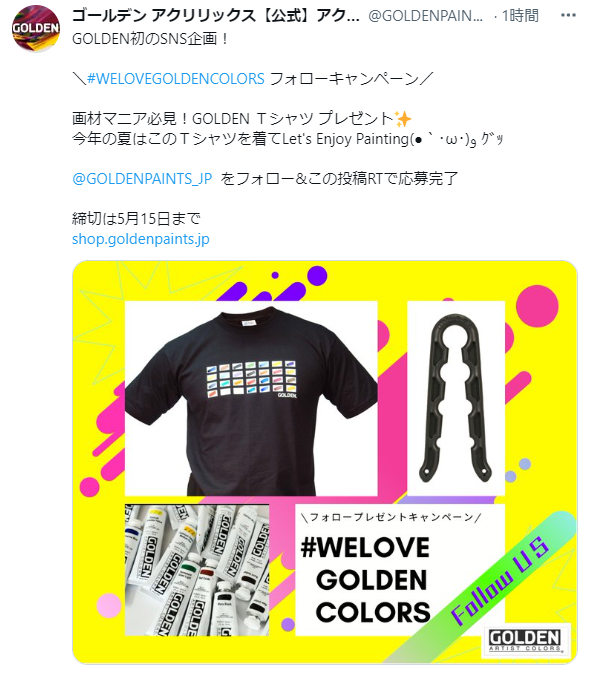The width and height of the screenshot is (592, 674).
Task: Click the tweet text GOLDEN初のSNS企画
Action: tap(151, 39)
